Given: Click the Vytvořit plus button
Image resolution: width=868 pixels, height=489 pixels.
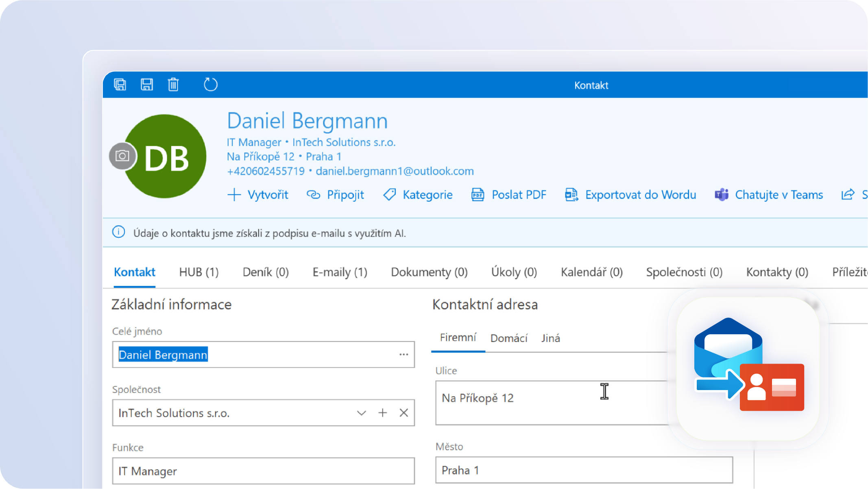Looking at the screenshot, I should (x=258, y=195).
